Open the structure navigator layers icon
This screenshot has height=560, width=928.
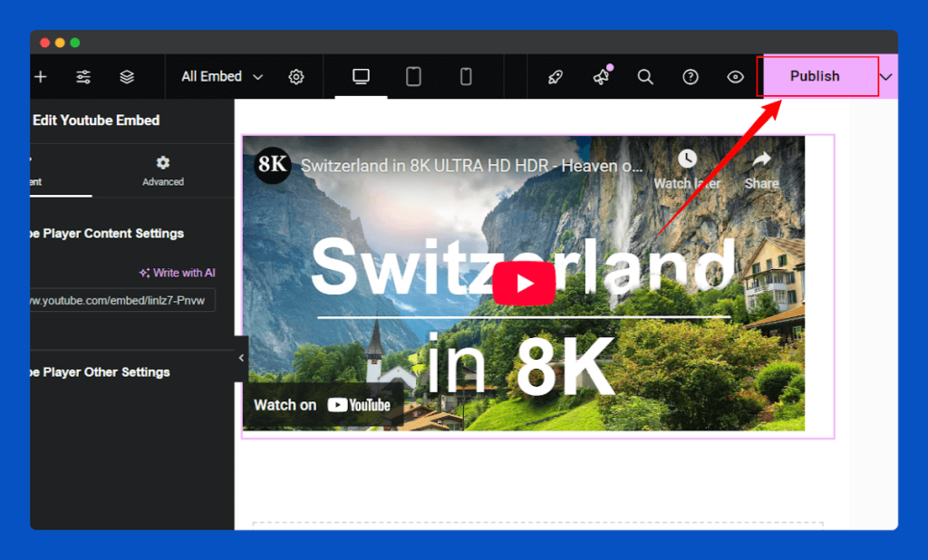click(127, 76)
